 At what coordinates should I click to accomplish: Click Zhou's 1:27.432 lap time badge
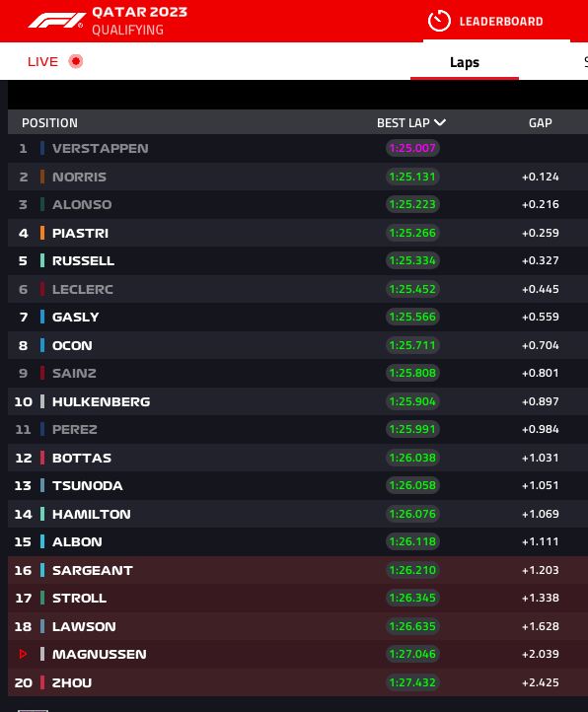(x=412, y=682)
